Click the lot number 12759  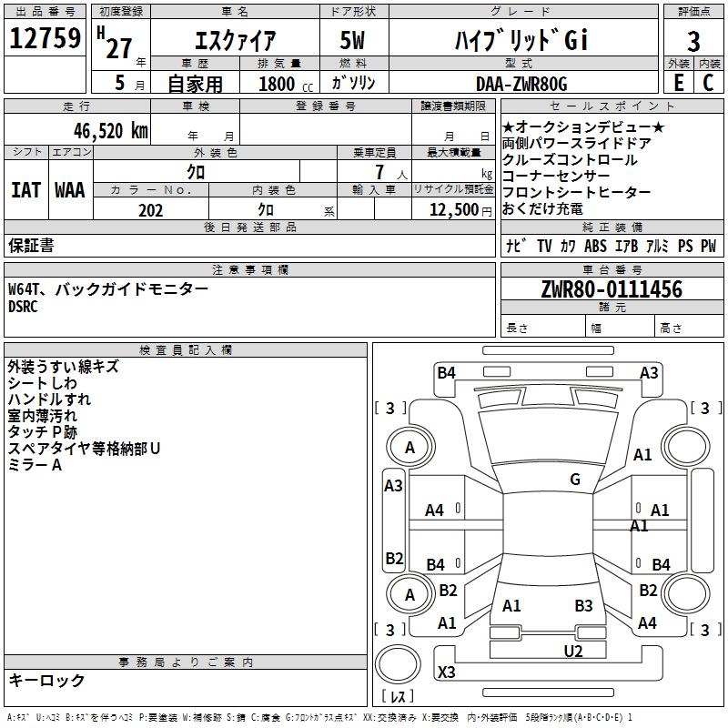pyautogui.click(x=45, y=38)
